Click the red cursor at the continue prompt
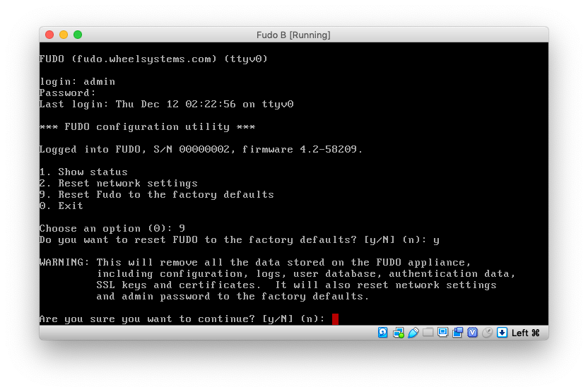 [x=335, y=319]
